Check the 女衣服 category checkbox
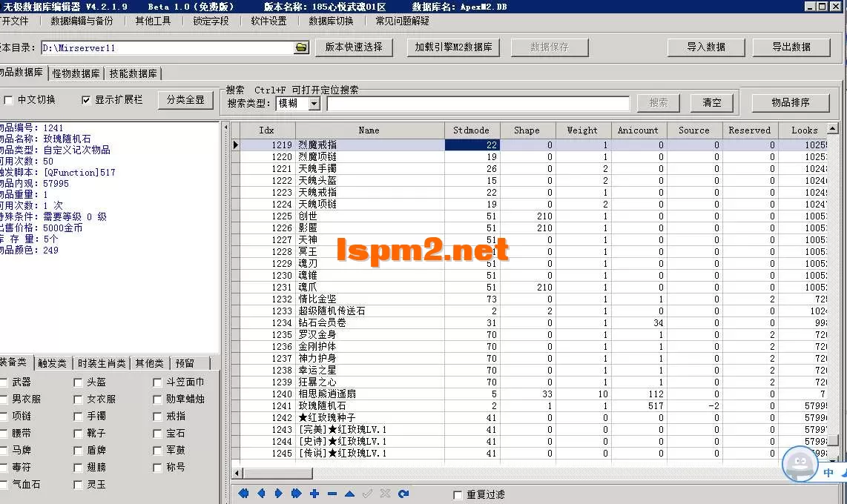Image resolution: width=847 pixels, height=504 pixels. pos(78,399)
